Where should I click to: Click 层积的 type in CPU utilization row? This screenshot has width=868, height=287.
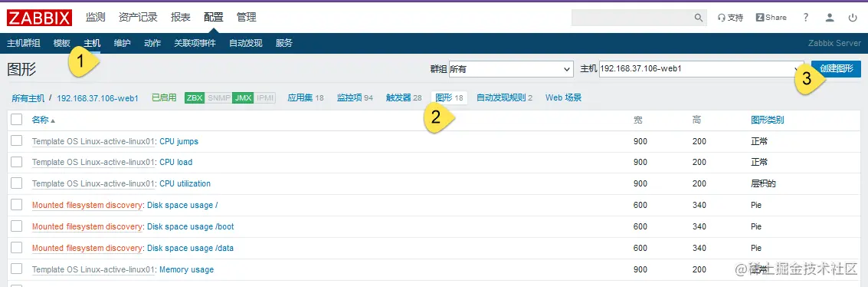click(763, 183)
